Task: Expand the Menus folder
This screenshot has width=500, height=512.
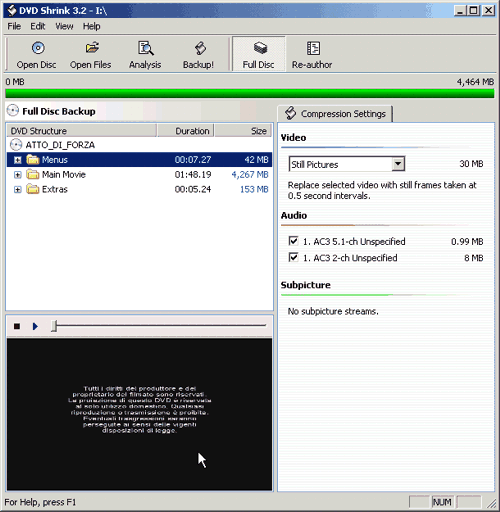Action: tap(18, 160)
